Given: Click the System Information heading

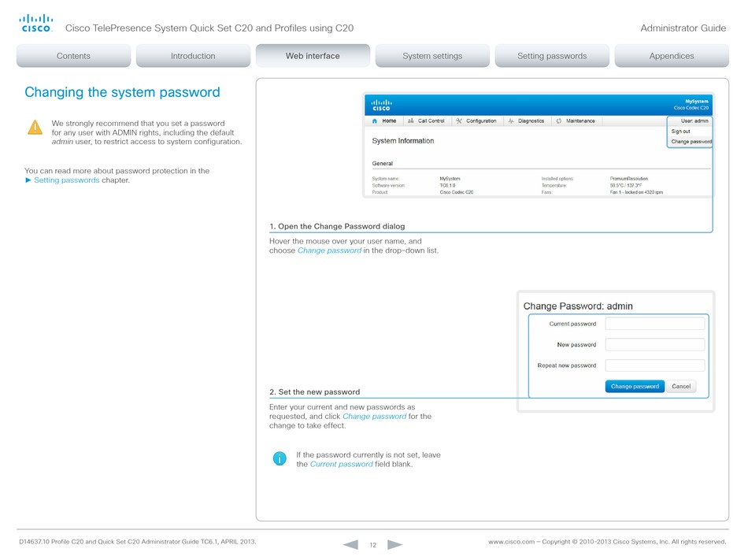Looking at the screenshot, I should [x=403, y=141].
